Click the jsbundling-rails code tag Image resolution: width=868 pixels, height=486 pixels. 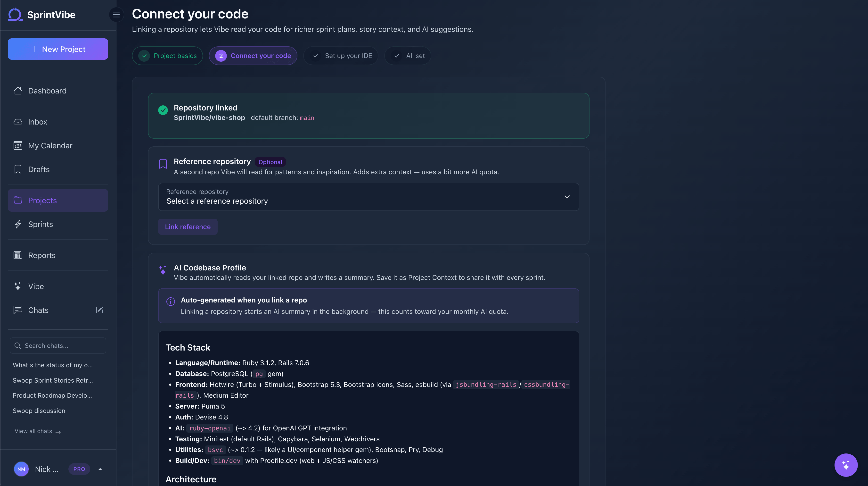(x=486, y=385)
